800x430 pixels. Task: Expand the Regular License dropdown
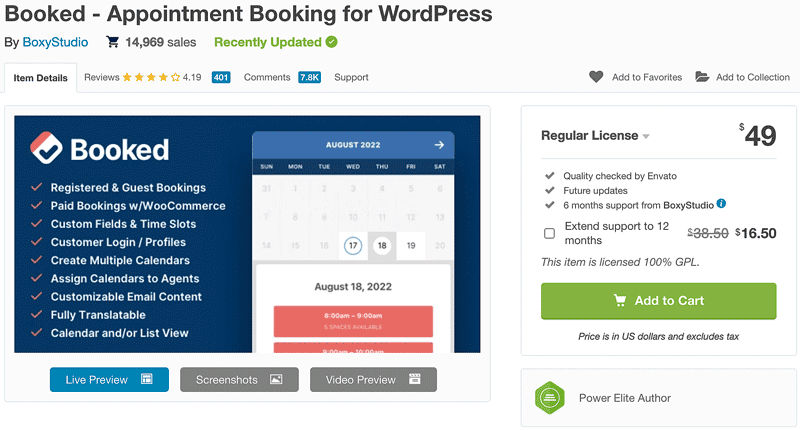tap(595, 136)
